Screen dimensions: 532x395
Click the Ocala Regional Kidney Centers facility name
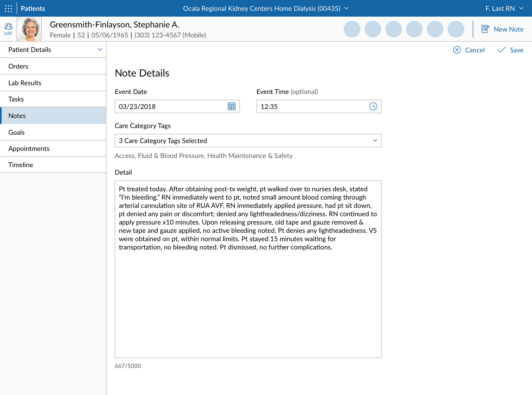coord(262,8)
